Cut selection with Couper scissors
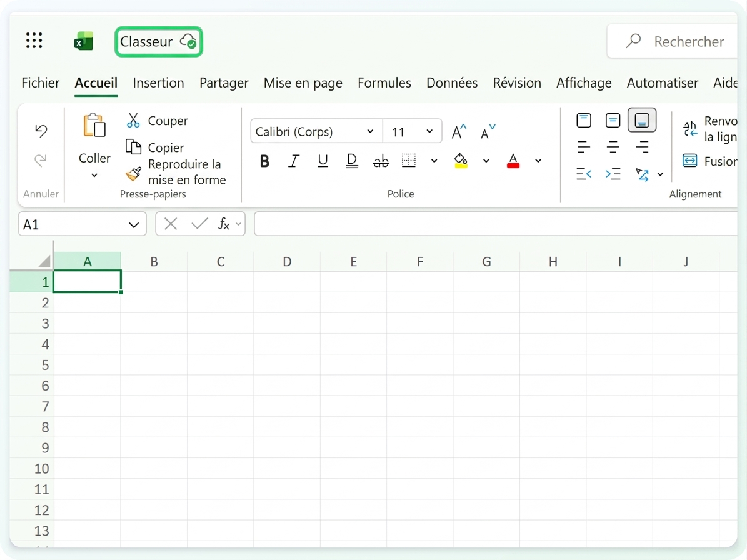 (x=133, y=121)
